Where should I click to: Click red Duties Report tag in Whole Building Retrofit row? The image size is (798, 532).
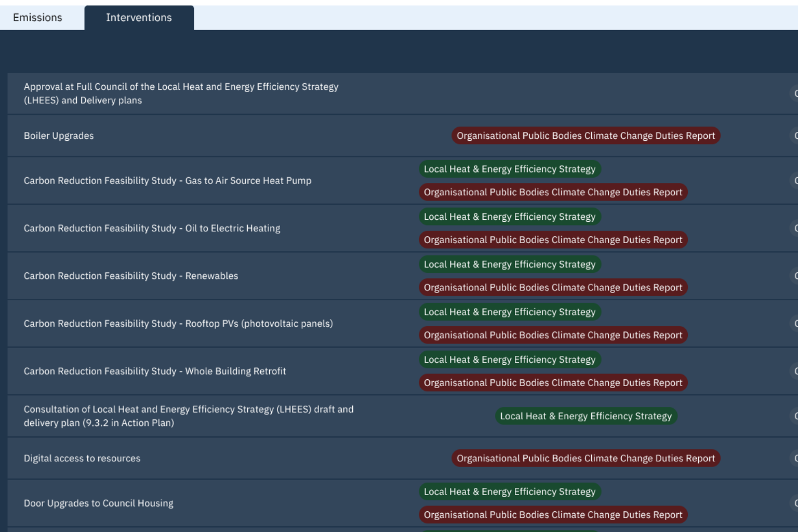pos(553,383)
